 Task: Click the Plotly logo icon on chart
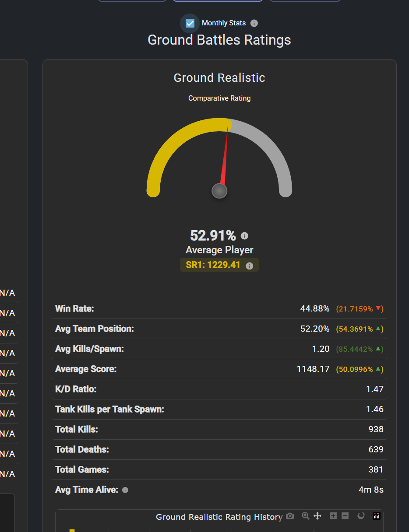click(377, 516)
